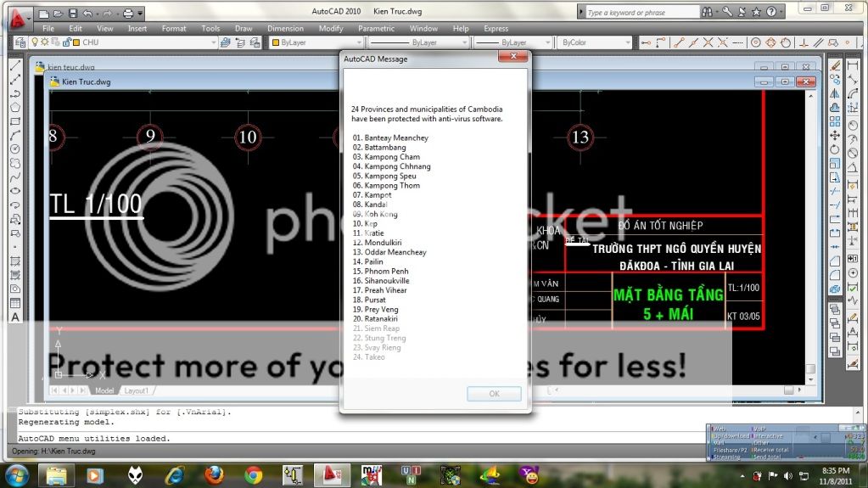Switch to the Layout1 tab

[136, 390]
